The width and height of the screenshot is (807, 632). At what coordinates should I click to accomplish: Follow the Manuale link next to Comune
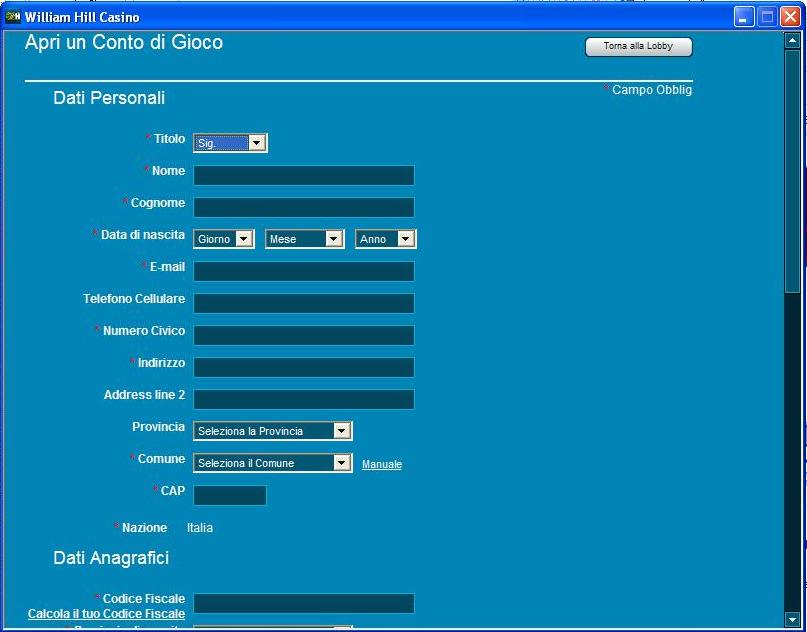pos(382,464)
